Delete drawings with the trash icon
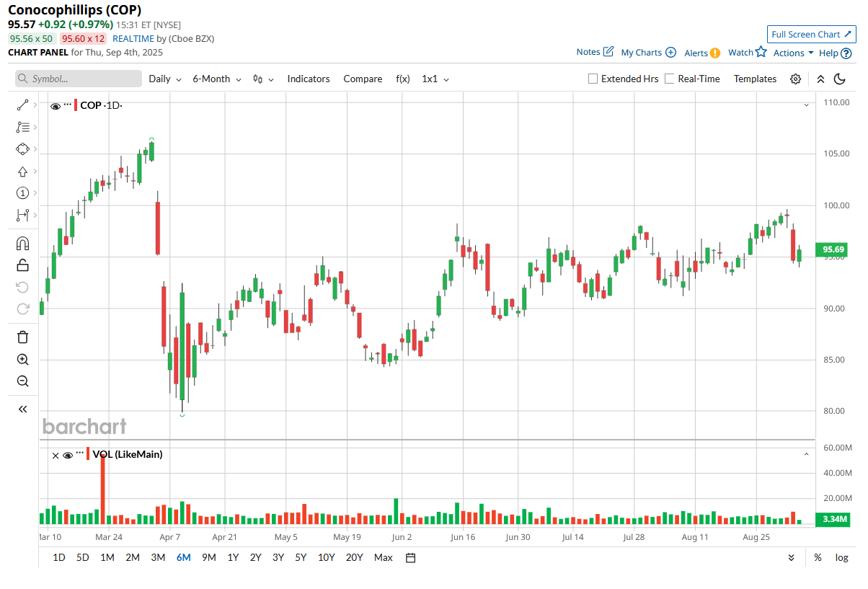 point(22,337)
